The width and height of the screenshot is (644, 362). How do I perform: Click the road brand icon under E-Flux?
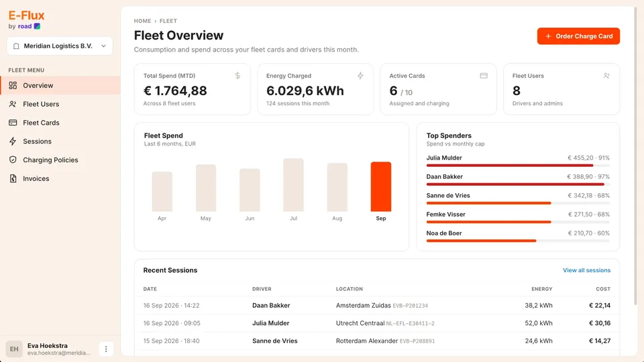pyautogui.click(x=37, y=26)
